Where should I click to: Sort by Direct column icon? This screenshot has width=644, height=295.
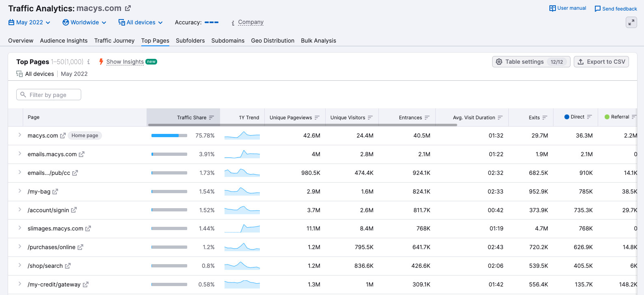coord(590,117)
